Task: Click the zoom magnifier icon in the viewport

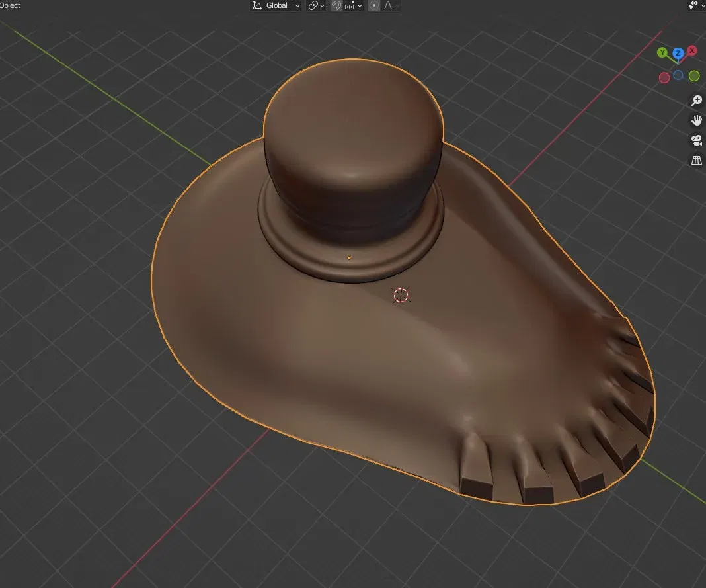Action: (x=697, y=100)
